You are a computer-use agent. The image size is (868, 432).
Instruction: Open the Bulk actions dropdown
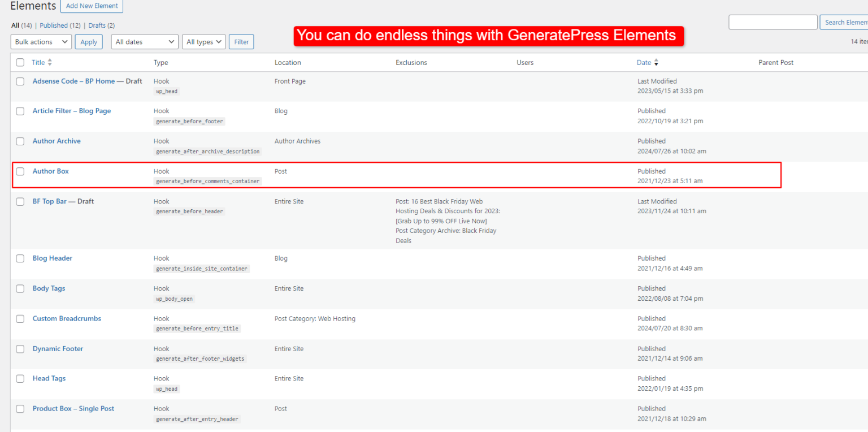[x=41, y=41]
